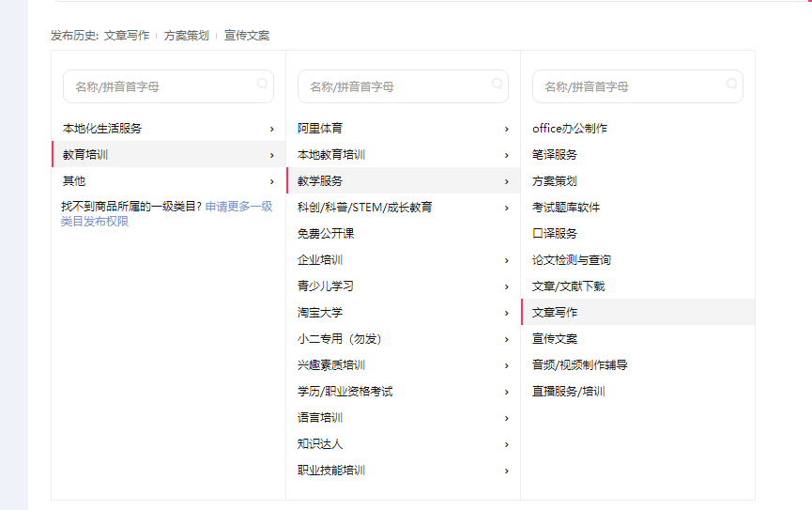This screenshot has width=812, height=510.
Task: Expand 本地化生活服务 category arrow
Action: tap(272, 129)
